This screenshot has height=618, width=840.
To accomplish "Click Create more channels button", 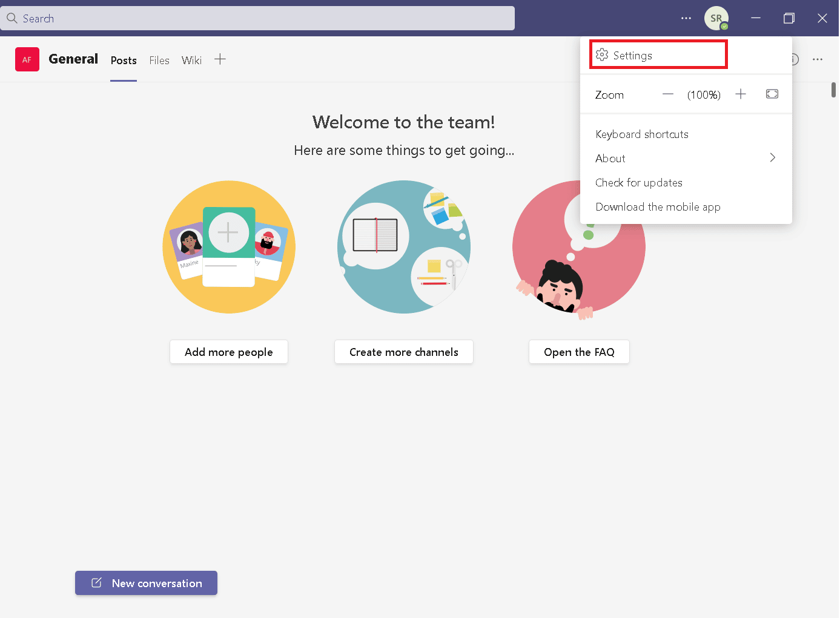I will tap(404, 352).
